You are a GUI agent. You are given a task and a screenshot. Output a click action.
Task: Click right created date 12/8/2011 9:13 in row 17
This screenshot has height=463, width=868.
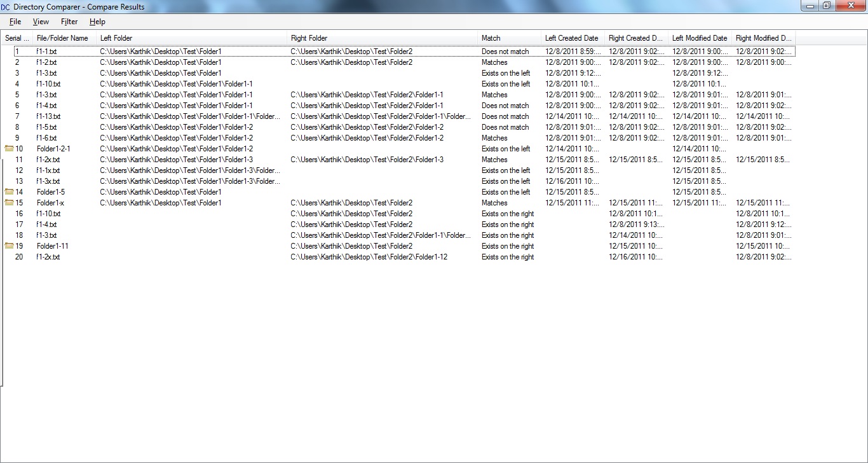click(637, 225)
